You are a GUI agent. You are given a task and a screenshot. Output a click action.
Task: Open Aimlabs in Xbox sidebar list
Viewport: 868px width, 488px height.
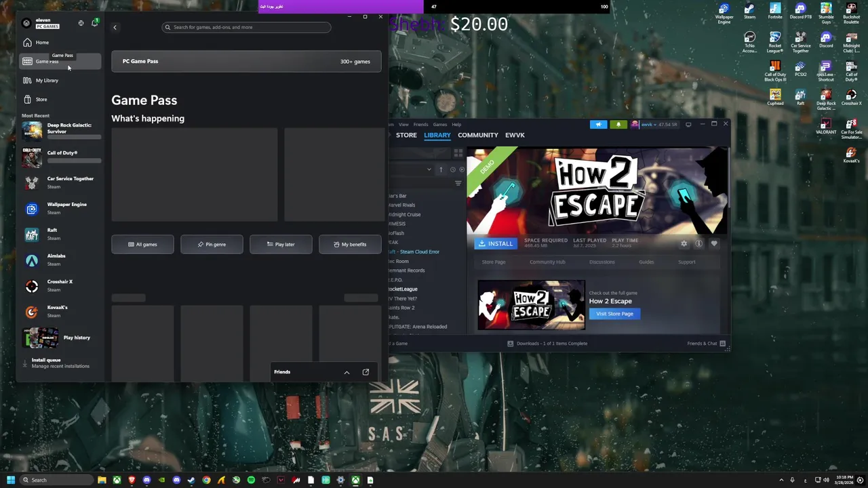coord(61,260)
